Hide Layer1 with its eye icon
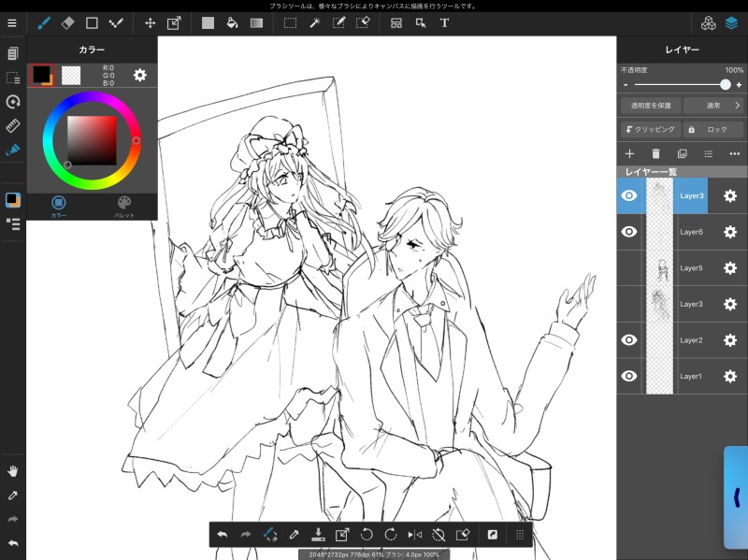748x560 pixels. coord(629,376)
